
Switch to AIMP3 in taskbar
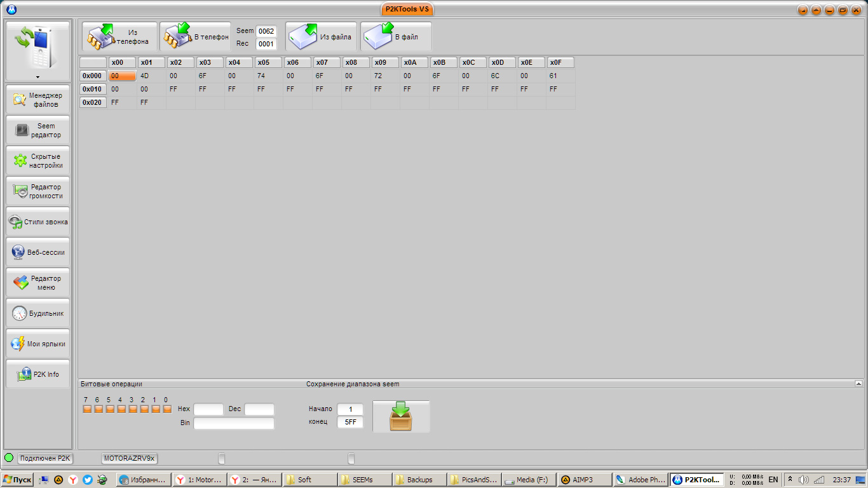[585, 480]
